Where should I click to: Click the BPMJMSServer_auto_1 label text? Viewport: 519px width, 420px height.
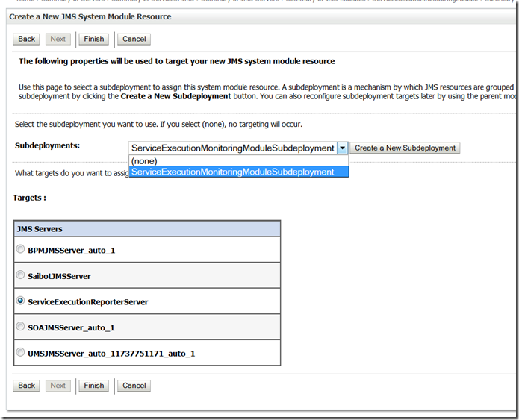point(72,251)
